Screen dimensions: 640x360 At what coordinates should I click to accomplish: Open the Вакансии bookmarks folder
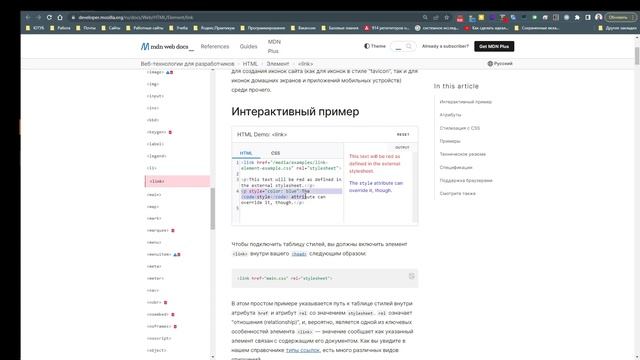(x=303, y=28)
